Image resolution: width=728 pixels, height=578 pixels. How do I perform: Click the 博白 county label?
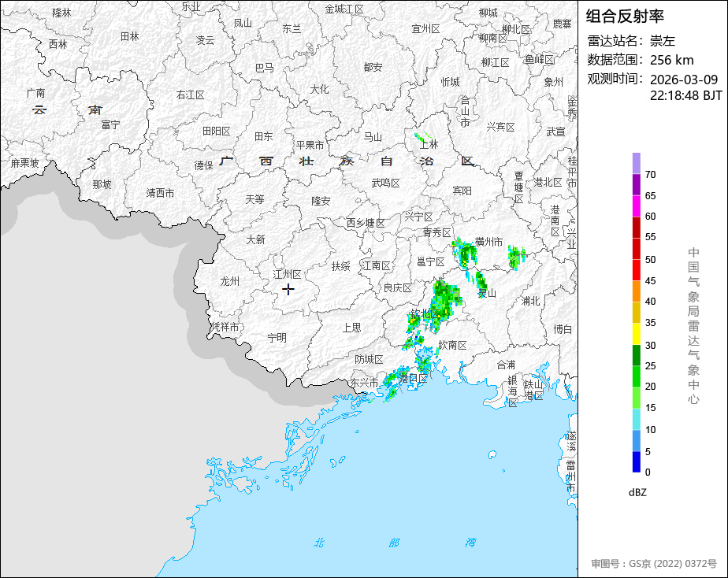pyautogui.click(x=563, y=329)
